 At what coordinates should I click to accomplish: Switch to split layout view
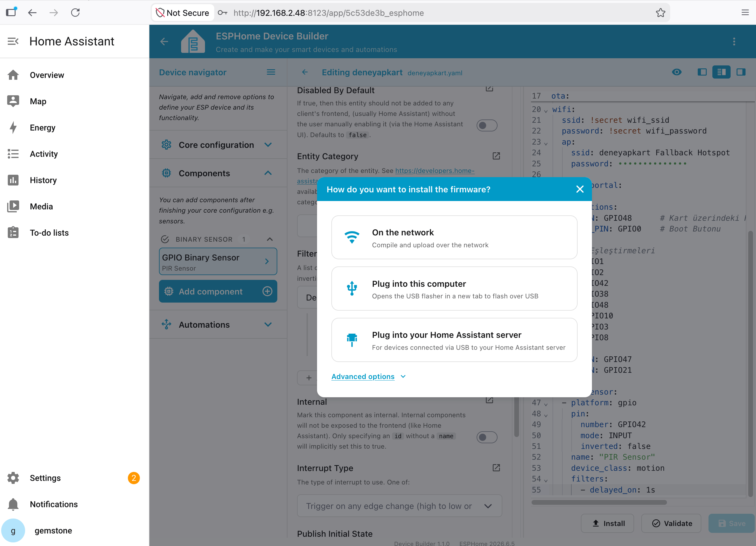(721, 72)
